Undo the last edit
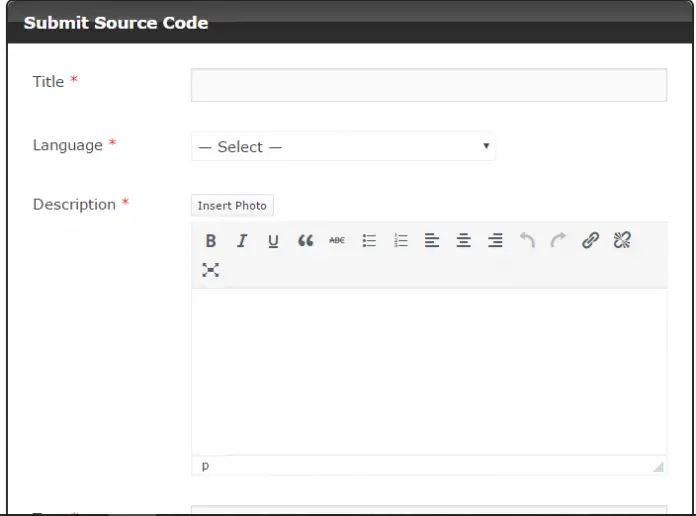Screen dimensions: 696x516 coord(527,241)
